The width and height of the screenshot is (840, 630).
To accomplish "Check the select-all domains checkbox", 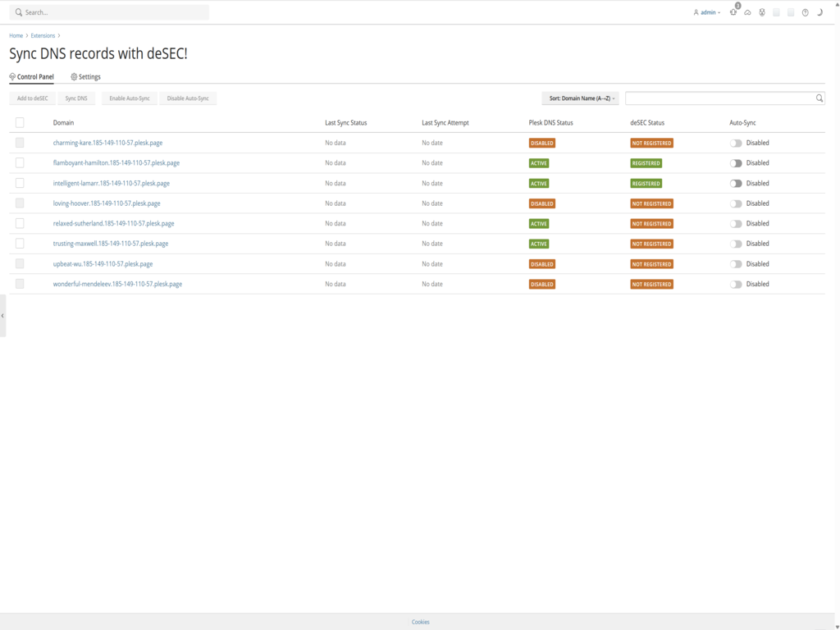I will [20, 121].
